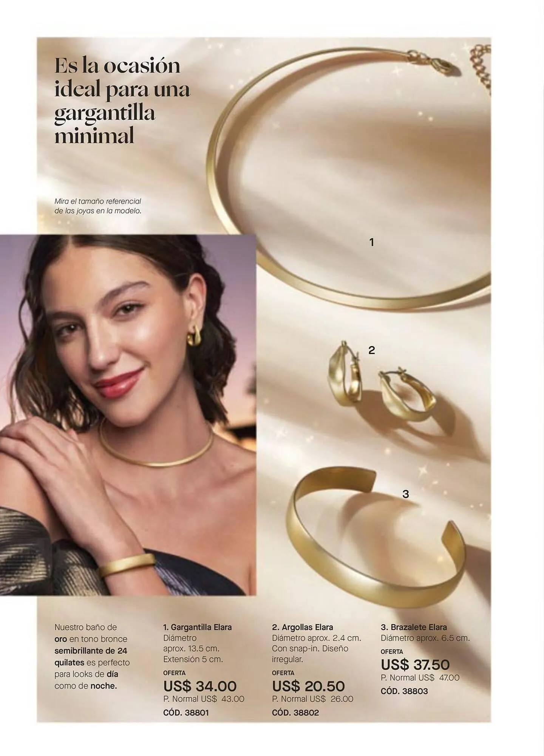Click the headline 'Es la ocasión ideal'

click(x=122, y=101)
